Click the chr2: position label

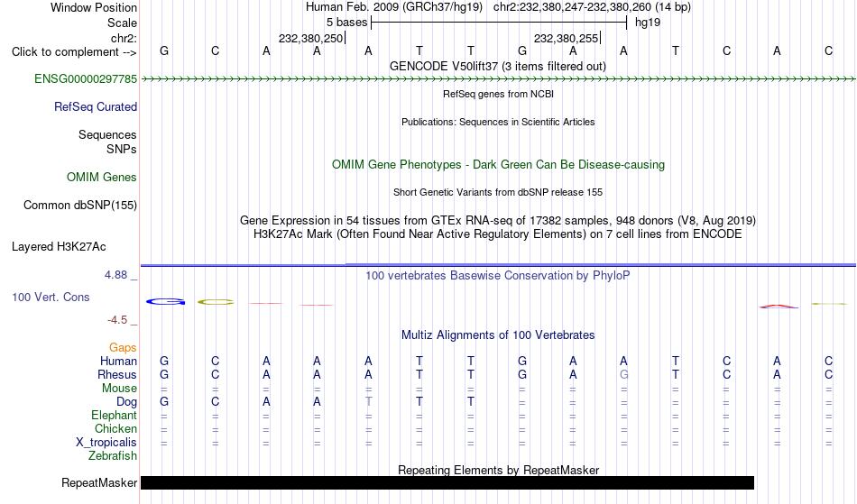click(x=124, y=38)
